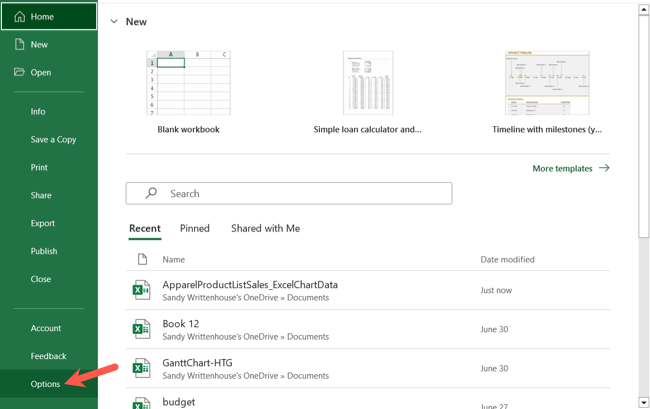Open Export in the sidebar
The height and width of the screenshot is (409, 650).
(x=42, y=223)
